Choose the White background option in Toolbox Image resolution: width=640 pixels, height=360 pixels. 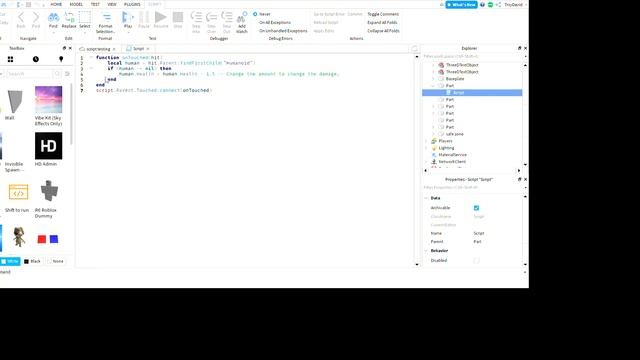pos(10,261)
